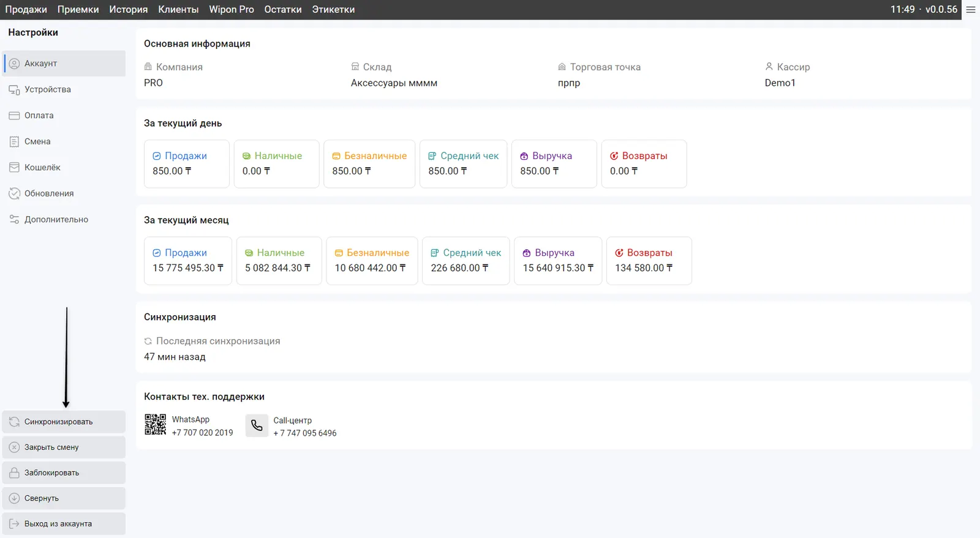Minimize the app with Свернуть button
The image size is (980, 538).
pyautogui.click(x=64, y=498)
